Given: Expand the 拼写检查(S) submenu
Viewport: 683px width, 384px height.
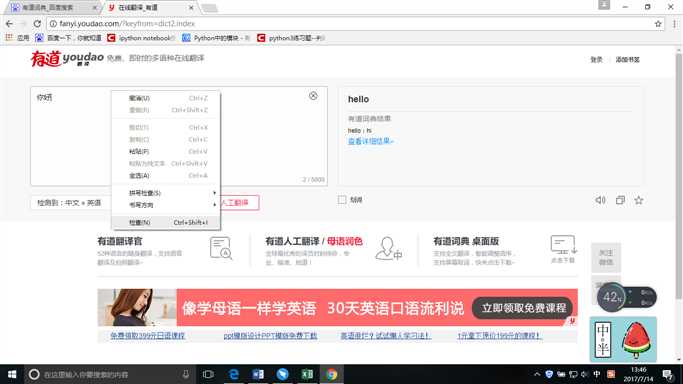Looking at the screenshot, I should (166, 193).
